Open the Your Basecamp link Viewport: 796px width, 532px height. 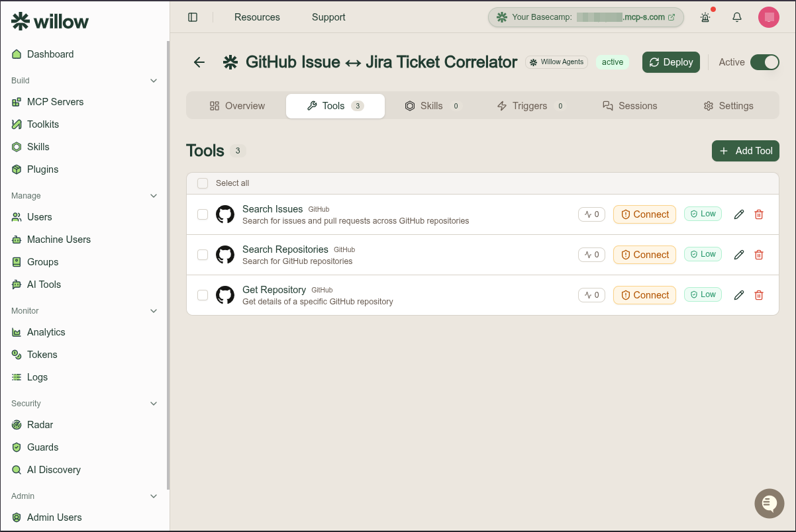coord(586,17)
